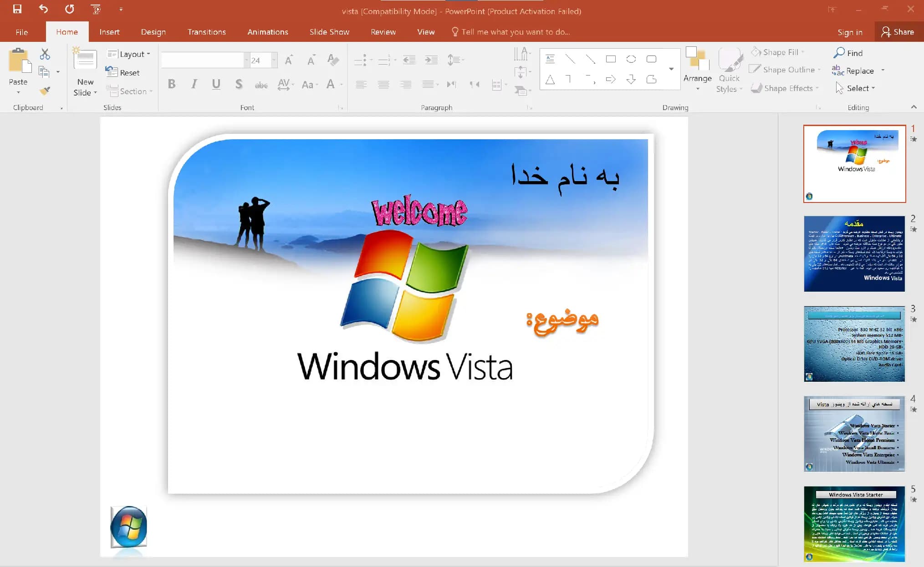Image resolution: width=924 pixels, height=567 pixels.
Task: Select the right arrow shape in gallery
Action: (x=611, y=80)
